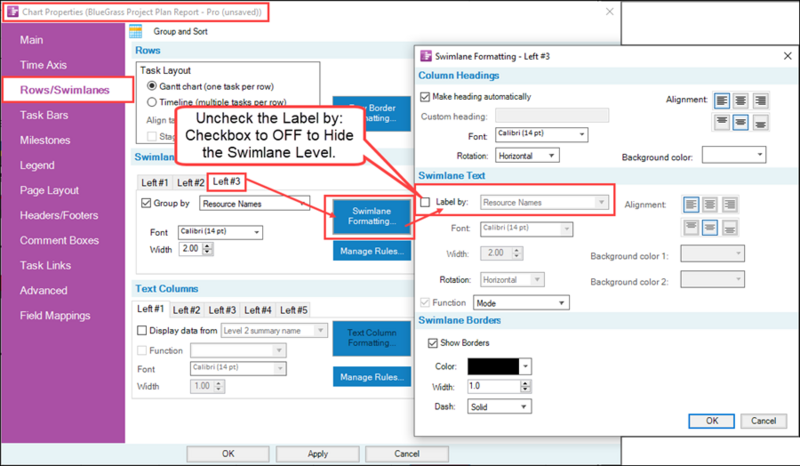
Task: Open column heading Background color dropdown
Action: point(734,155)
